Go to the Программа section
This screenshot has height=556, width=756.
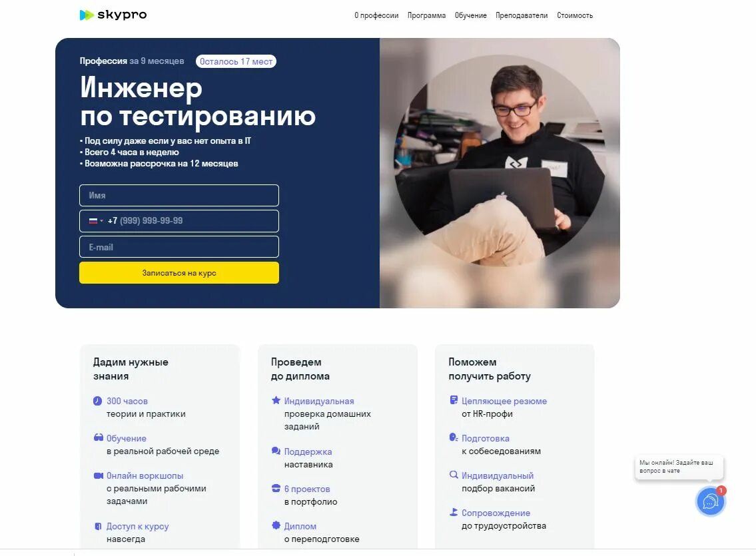click(x=426, y=15)
